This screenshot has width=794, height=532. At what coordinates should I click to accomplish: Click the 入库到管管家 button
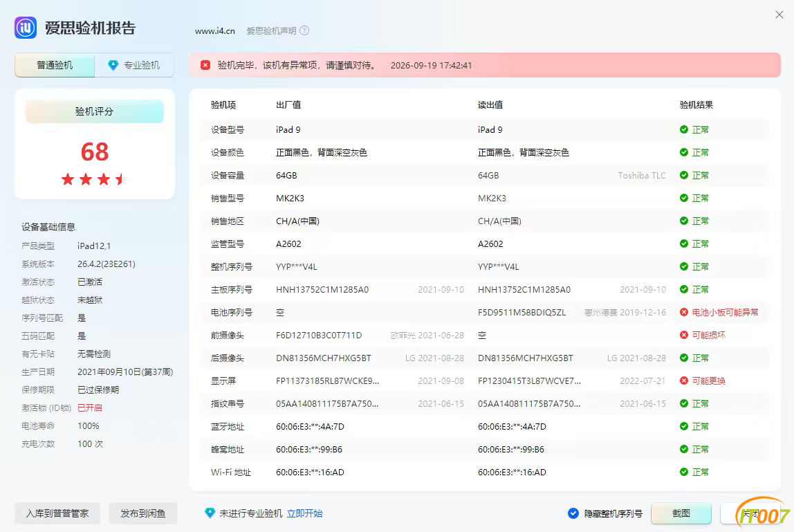click(57, 513)
